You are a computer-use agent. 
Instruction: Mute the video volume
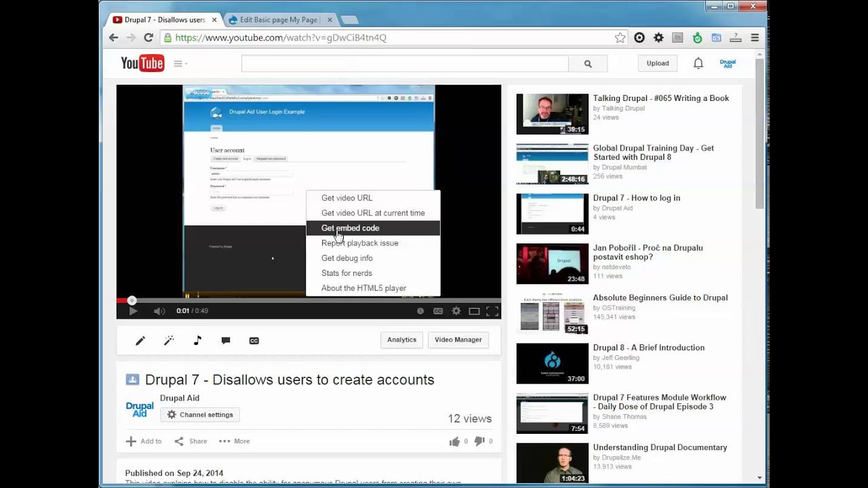click(x=159, y=311)
